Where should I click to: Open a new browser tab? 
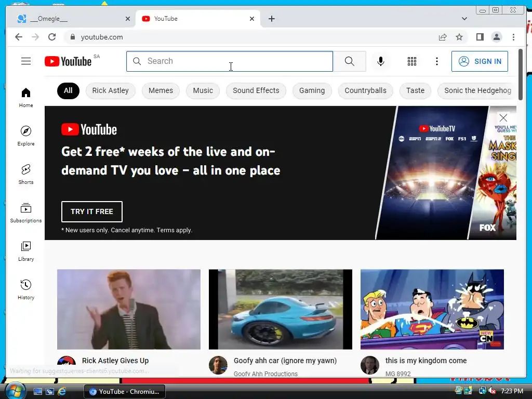point(271,19)
